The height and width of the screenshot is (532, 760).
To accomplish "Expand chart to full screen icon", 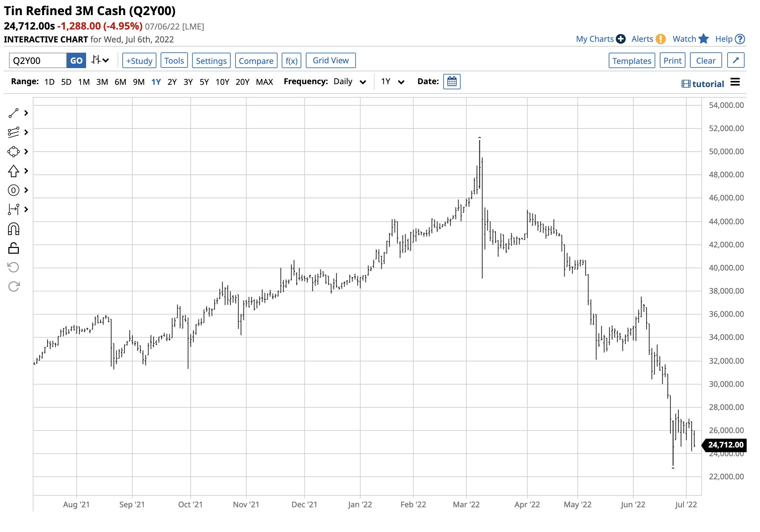I will pyautogui.click(x=736, y=61).
